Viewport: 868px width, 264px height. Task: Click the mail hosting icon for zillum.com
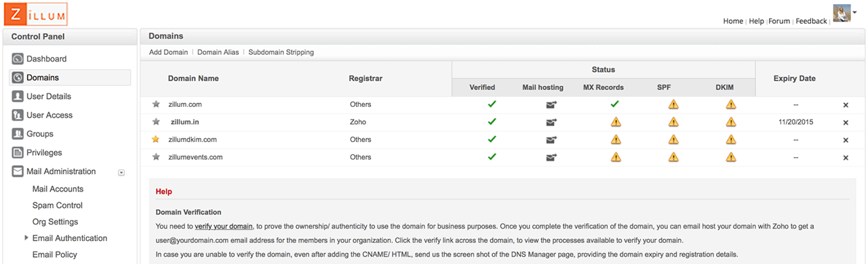click(x=551, y=105)
